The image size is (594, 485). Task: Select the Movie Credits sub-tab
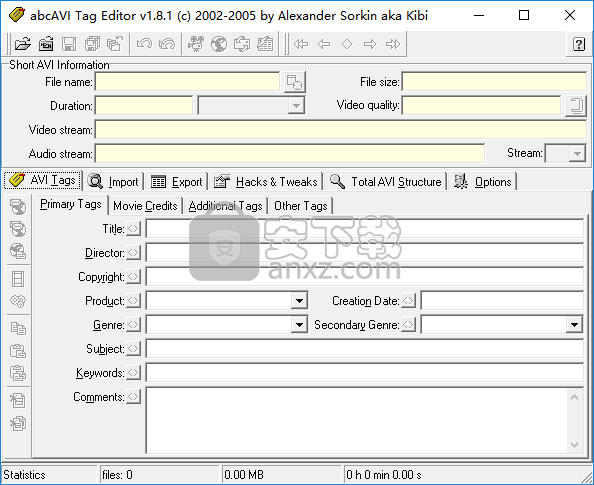pyautogui.click(x=145, y=206)
